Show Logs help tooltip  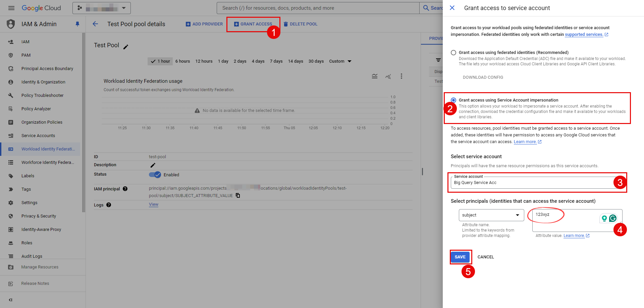click(109, 205)
